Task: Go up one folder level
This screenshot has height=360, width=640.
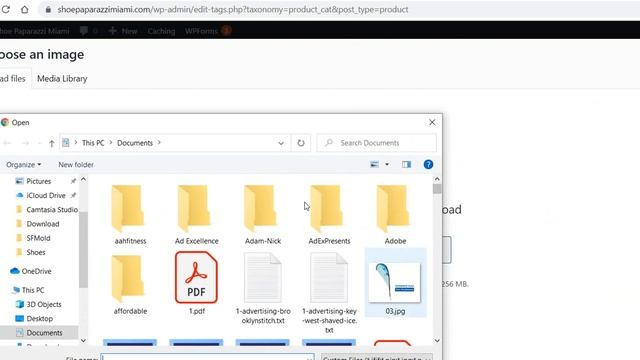Action: (51, 143)
